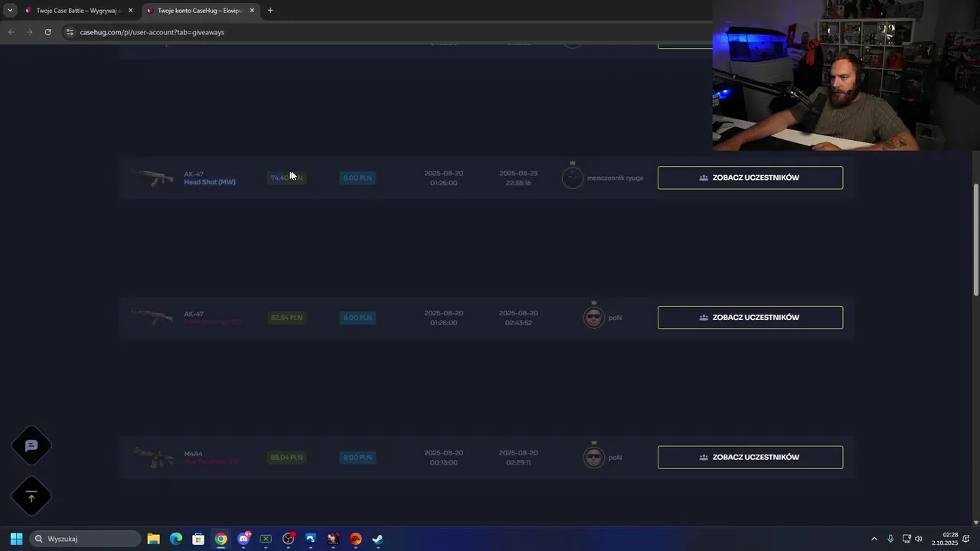The width and height of the screenshot is (980, 551).
Task: Click the 'Head Shot (MW)' skin name
Action: pos(210,182)
